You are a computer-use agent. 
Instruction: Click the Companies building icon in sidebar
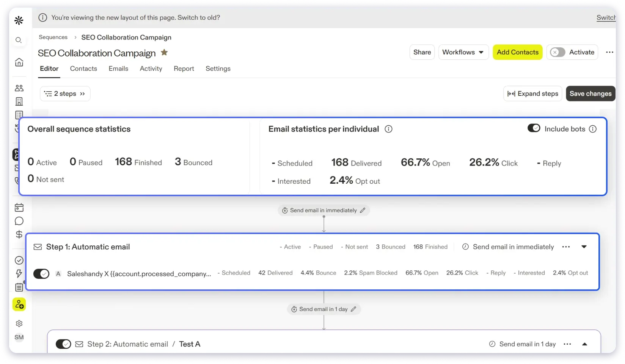click(19, 102)
